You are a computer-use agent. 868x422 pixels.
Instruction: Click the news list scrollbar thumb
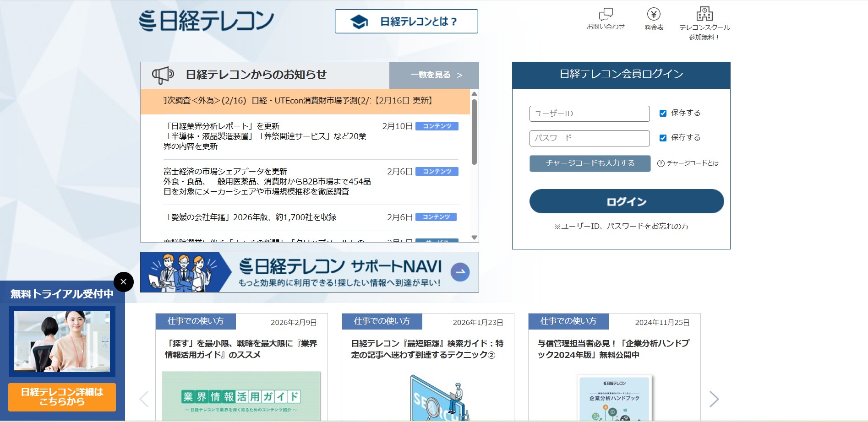click(x=474, y=132)
